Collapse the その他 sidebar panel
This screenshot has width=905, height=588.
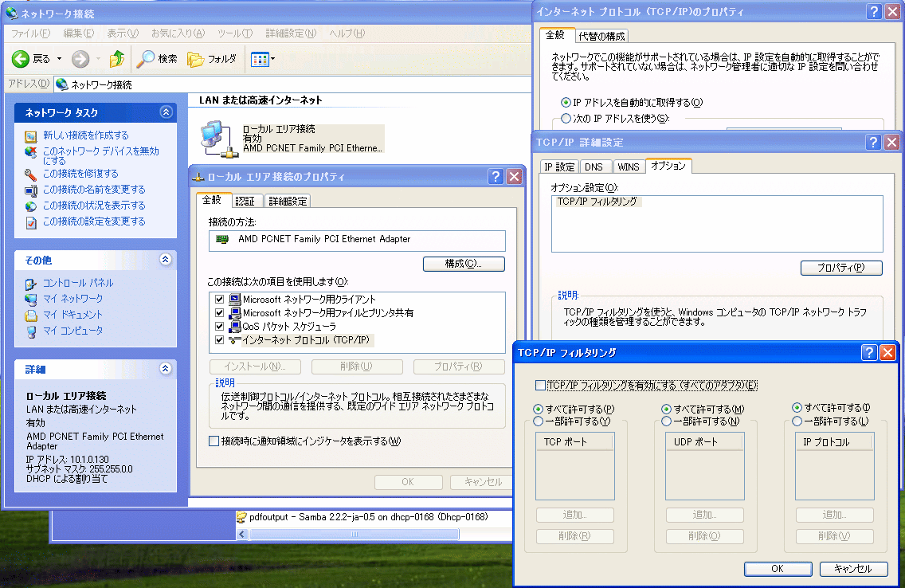coord(166,260)
